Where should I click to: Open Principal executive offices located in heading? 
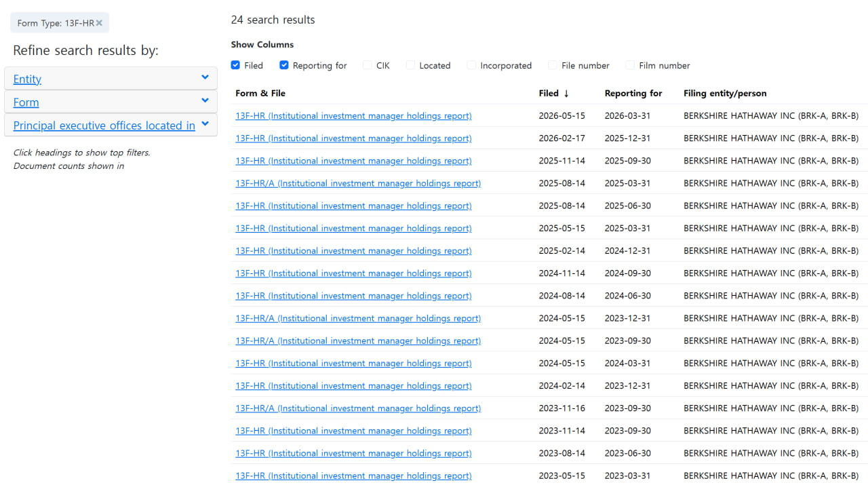[104, 125]
